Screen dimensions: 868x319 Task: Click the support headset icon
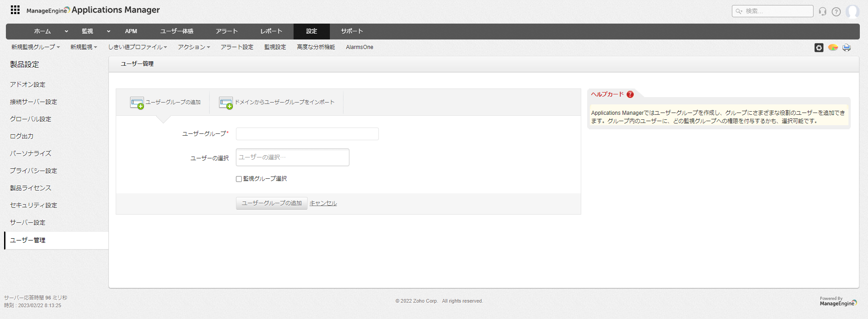pos(822,11)
